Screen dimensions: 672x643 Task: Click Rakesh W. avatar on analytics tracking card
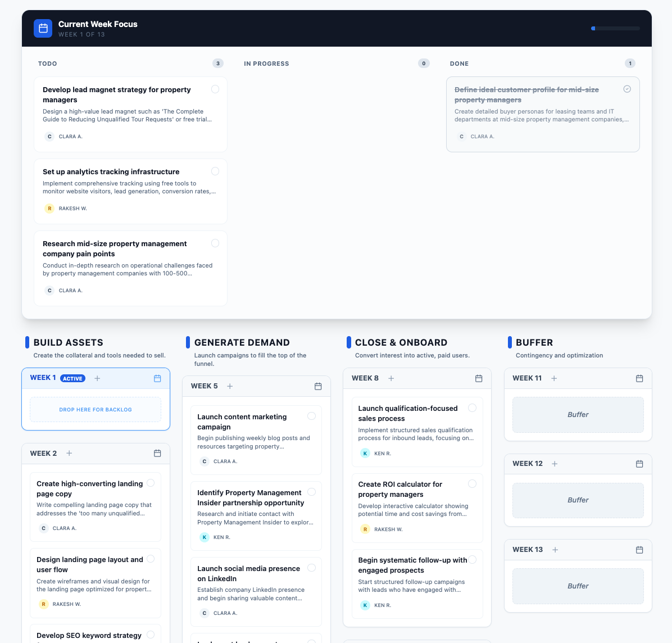coord(49,208)
